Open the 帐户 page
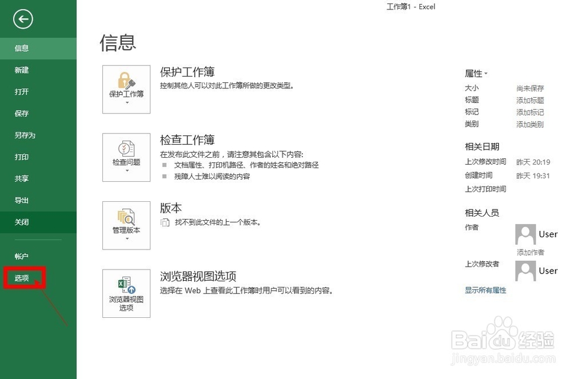588x379 pixels. point(22,255)
